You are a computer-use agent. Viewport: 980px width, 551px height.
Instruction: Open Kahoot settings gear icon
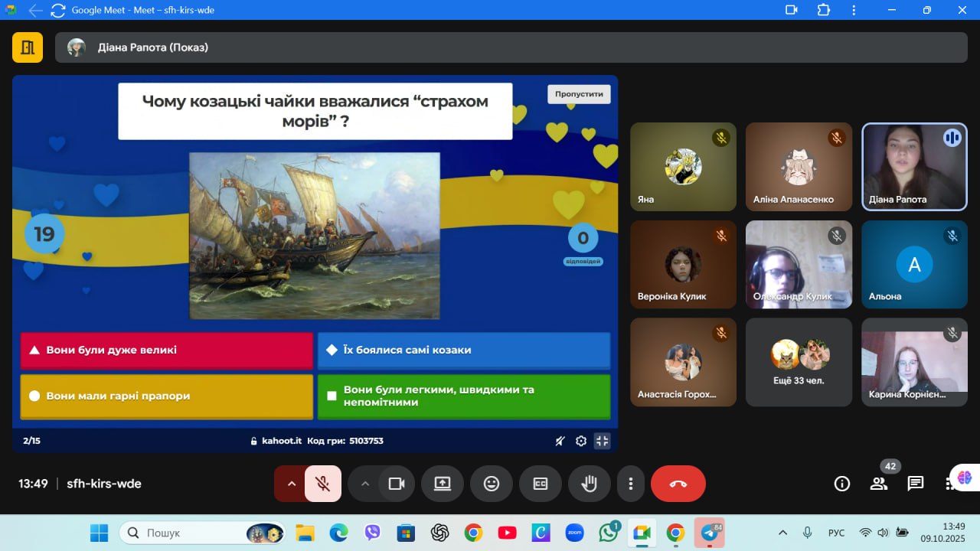coord(581,441)
